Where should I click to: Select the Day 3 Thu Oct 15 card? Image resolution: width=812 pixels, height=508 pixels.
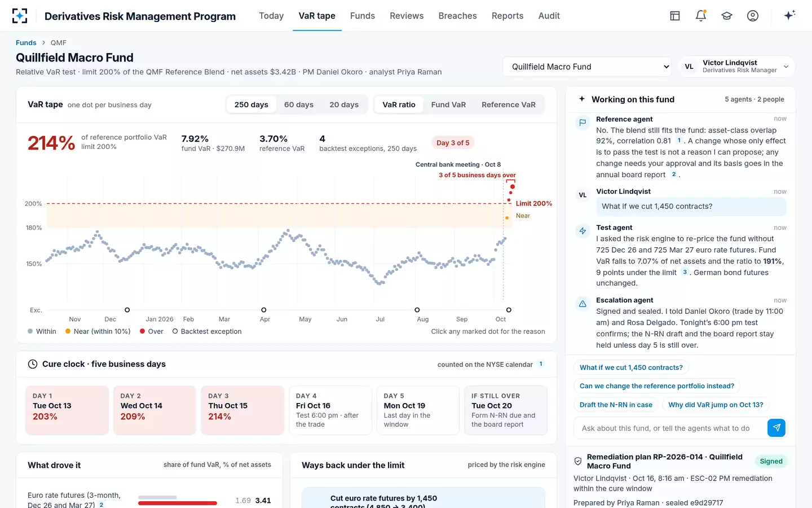(242, 410)
